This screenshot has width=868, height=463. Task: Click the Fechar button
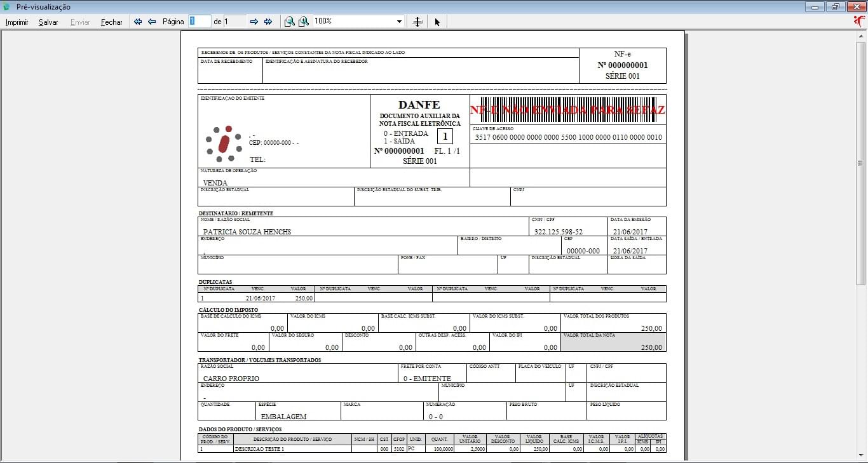click(x=111, y=22)
